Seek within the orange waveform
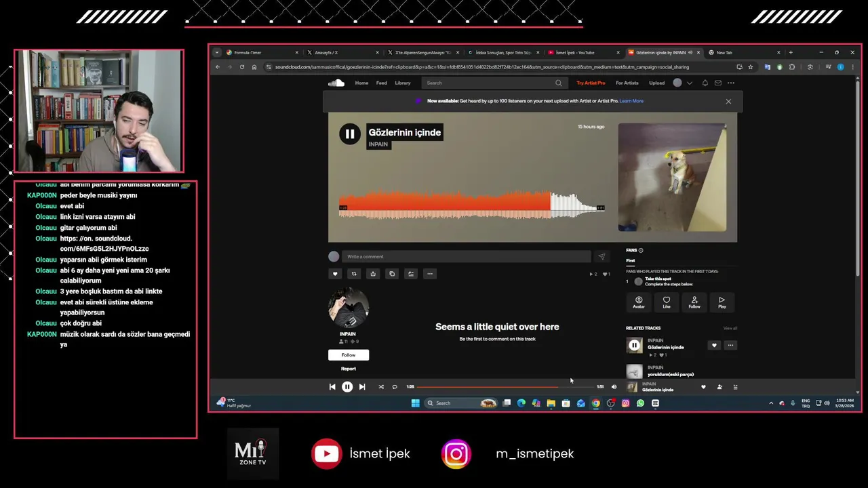Viewport: 868px width, 488px height. click(444, 205)
